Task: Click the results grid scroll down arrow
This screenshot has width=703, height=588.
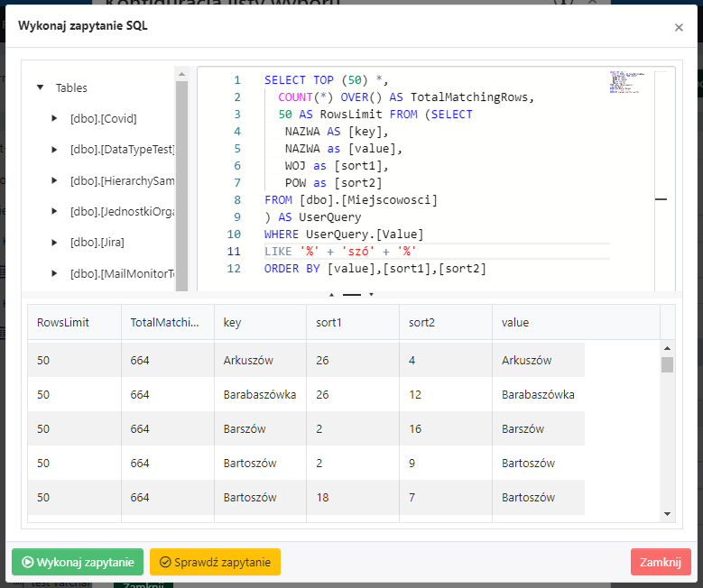Action: click(x=668, y=514)
